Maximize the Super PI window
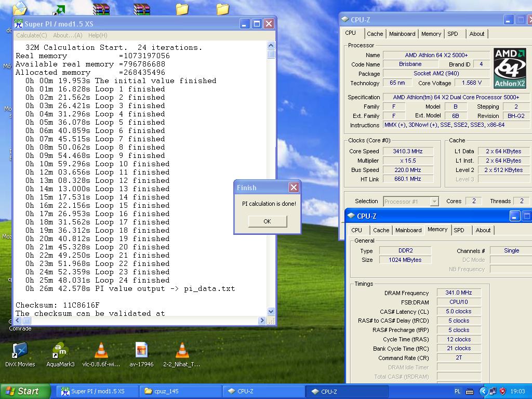The height and width of the screenshot is (399, 532). 257,23
